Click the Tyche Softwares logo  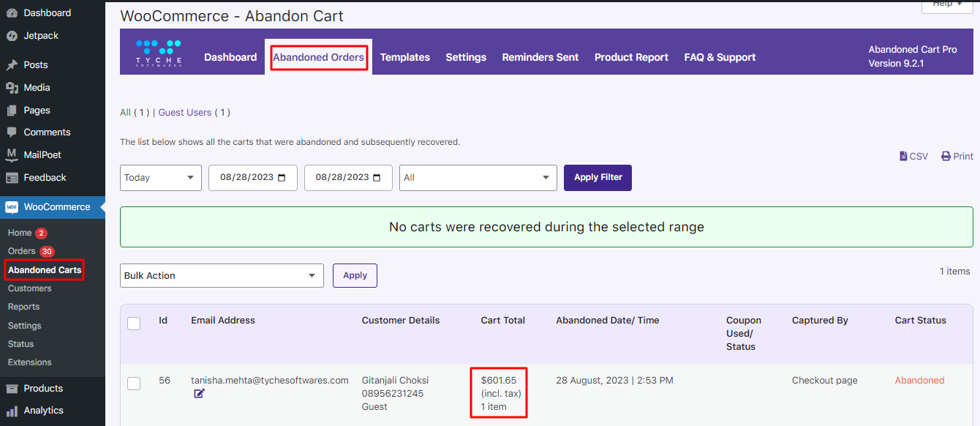point(159,53)
